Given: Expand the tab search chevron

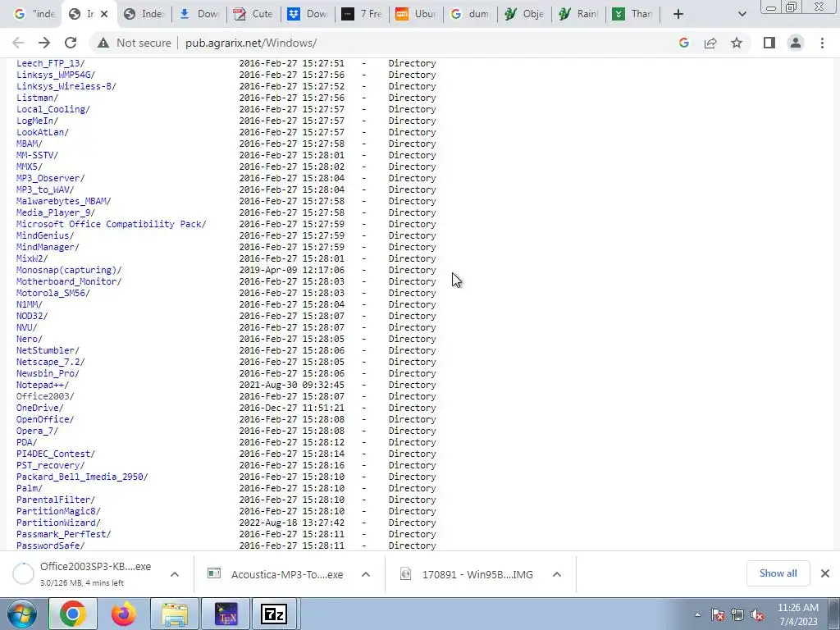Looking at the screenshot, I should pyautogui.click(x=742, y=14).
